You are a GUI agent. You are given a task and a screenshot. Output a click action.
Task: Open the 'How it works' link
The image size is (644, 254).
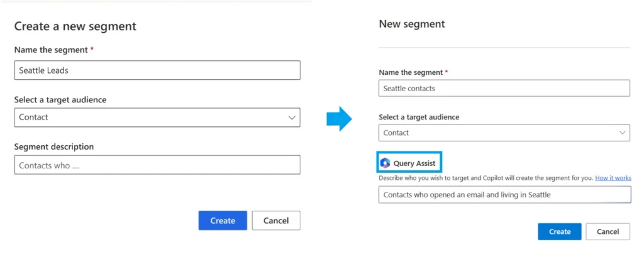click(x=613, y=178)
